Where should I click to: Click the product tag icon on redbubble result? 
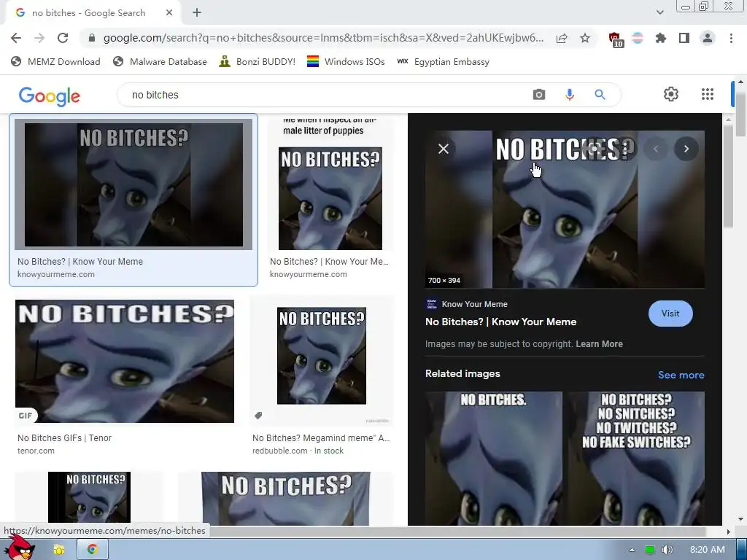258,416
